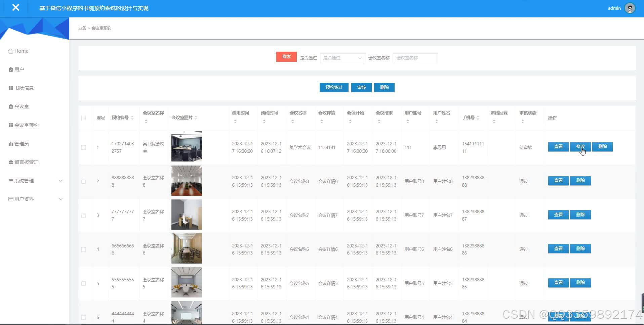The width and height of the screenshot is (644, 325).
Task: Sort by 会议开始 column arrows
Action: pos(350,121)
